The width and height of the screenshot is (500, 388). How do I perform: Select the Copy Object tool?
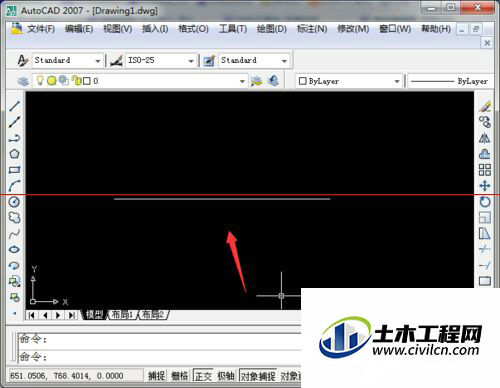click(485, 122)
